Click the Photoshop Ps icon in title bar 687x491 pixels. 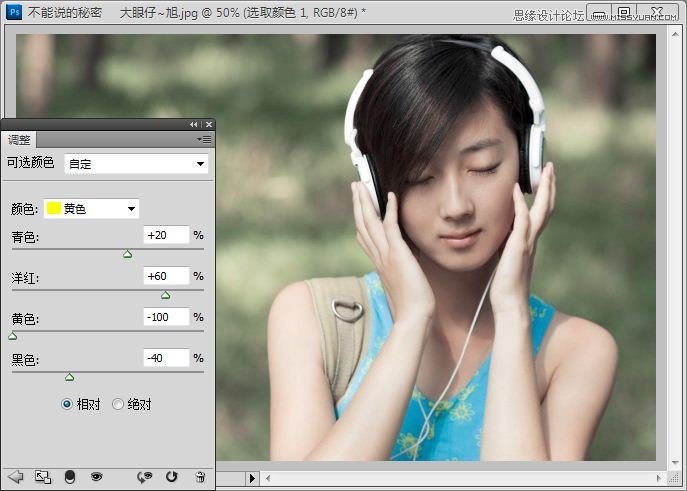click(x=14, y=12)
